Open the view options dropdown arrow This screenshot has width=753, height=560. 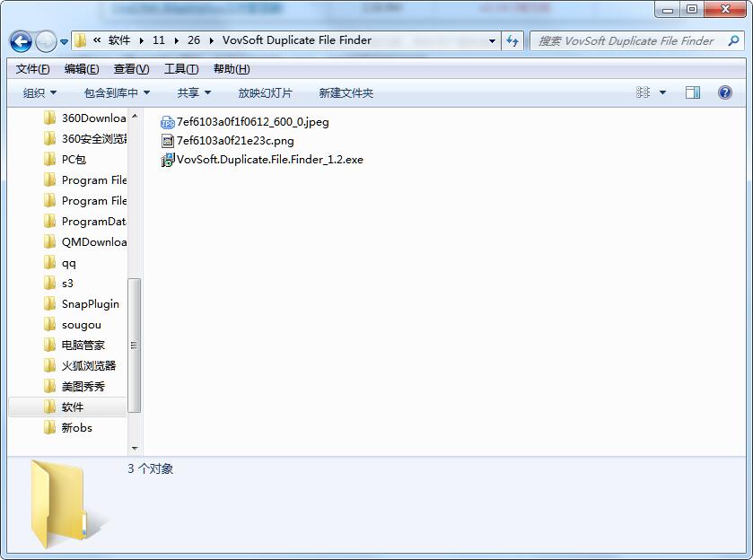click(x=663, y=92)
